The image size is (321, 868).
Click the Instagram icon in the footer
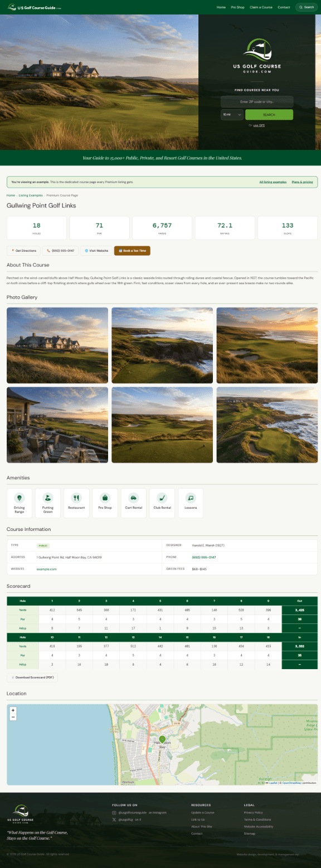point(114,813)
